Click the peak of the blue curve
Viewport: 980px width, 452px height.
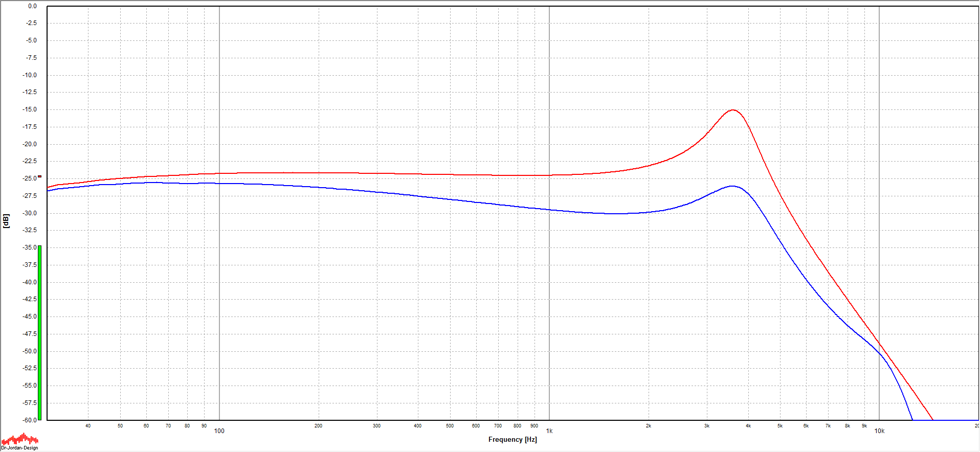732,186
